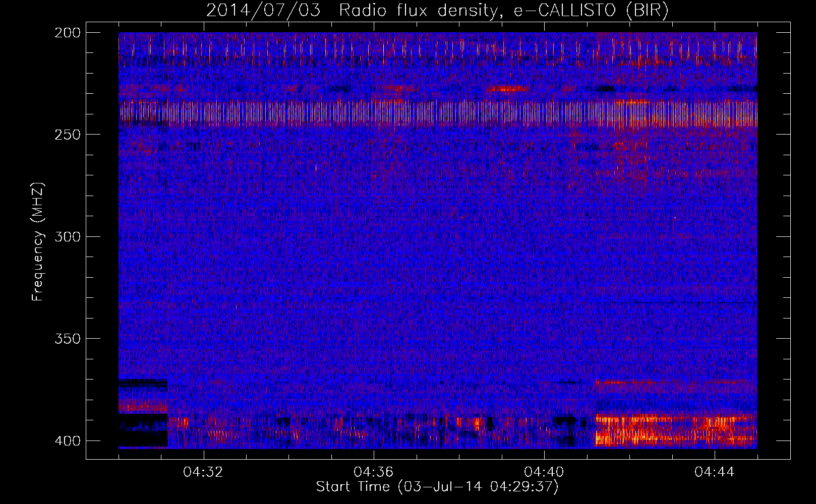Screen dimensions: 816x504
Task: Click the "04:36" time tick label
Action: 374,472
